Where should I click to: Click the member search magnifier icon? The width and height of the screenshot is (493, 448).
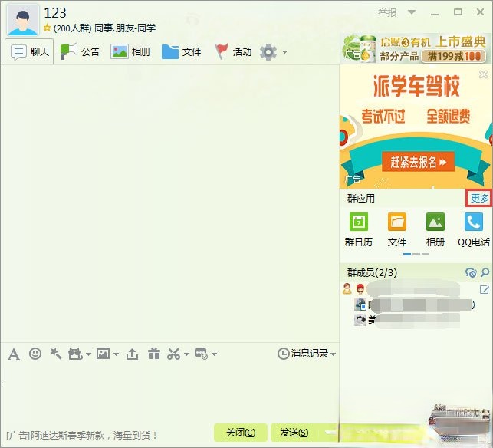pos(485,272)
